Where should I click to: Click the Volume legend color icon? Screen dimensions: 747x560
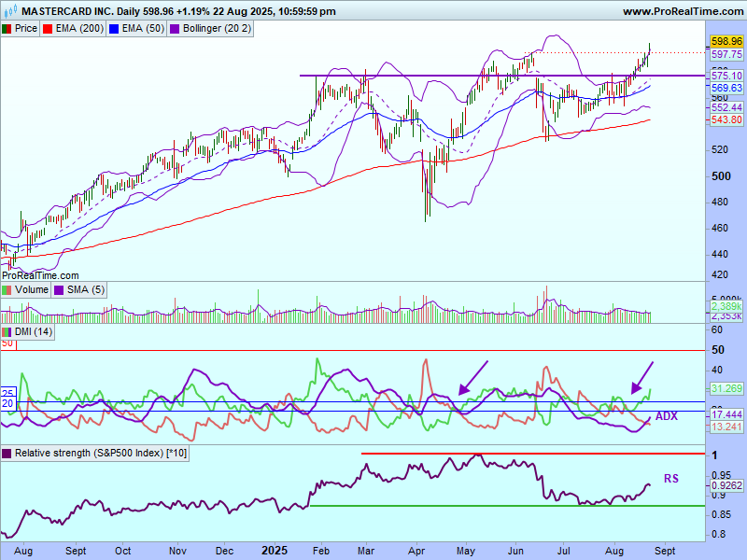pyautogui.click(x=7, y=290)
